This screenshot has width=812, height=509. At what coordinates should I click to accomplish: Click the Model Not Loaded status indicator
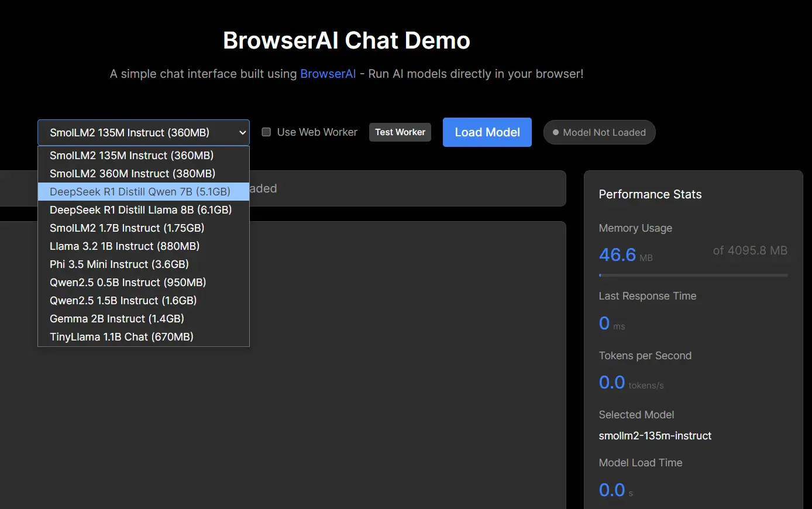click(599, 132)
